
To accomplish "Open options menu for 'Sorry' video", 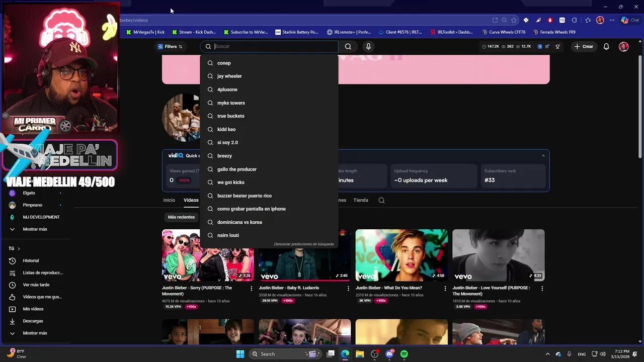I will tap(252, 289).
